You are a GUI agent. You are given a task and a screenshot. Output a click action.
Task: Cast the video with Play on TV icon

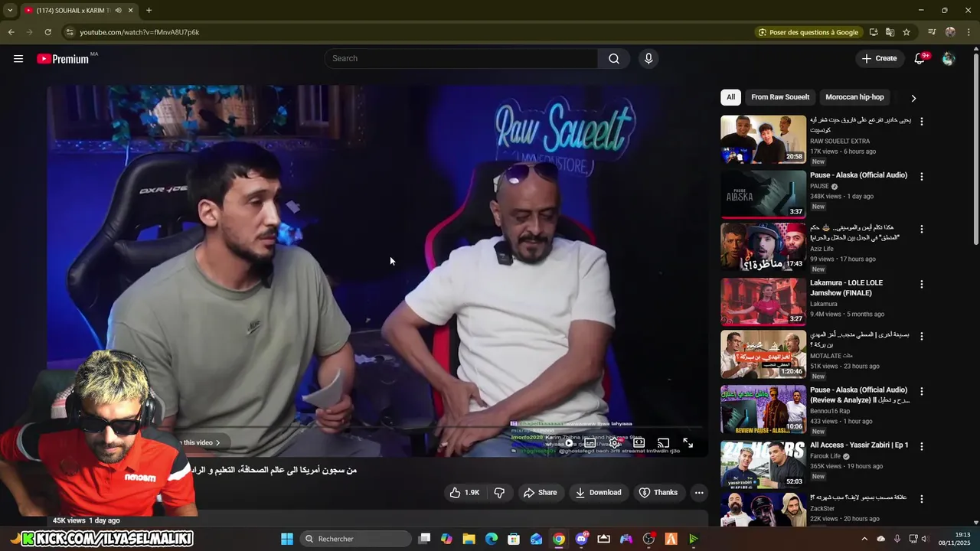point(664,443)
